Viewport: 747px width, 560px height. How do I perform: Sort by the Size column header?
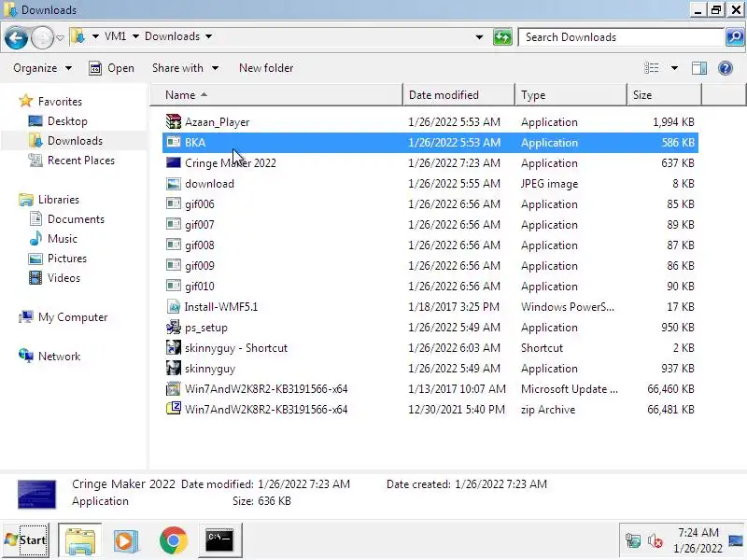click(x=665, y=95)
